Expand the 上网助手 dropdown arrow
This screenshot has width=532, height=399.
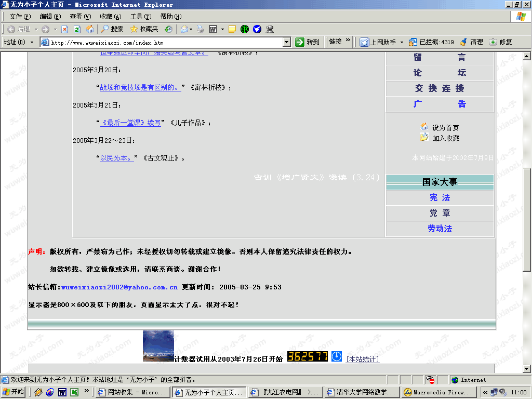coord(402,43)
